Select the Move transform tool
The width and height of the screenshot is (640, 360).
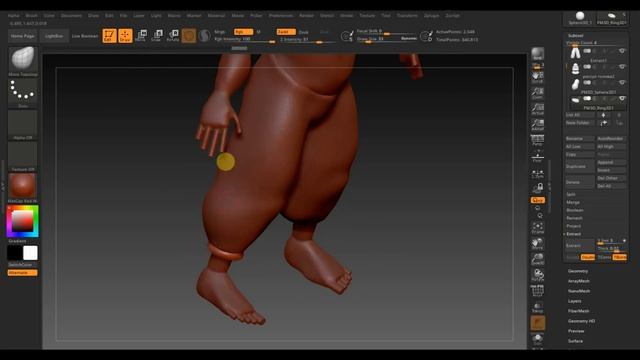coord(141,36)
